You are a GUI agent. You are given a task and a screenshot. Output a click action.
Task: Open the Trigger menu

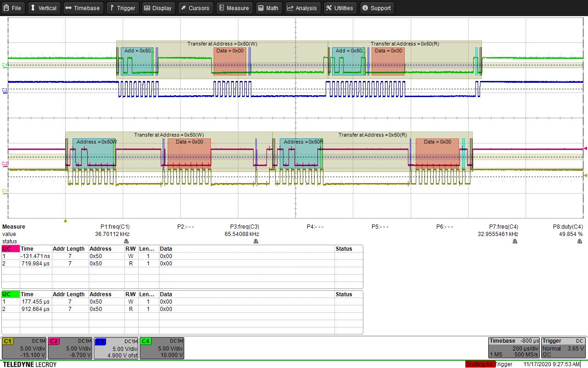(122, 8)
